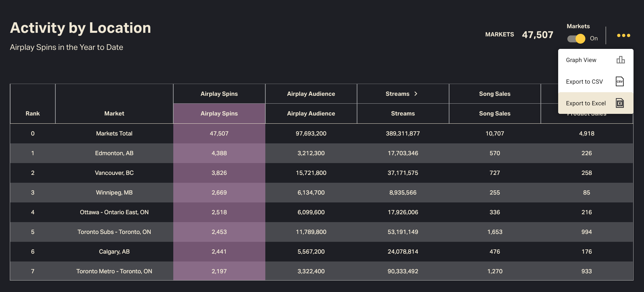Open Graph View from the menu
Image resolution: width=644 pixels, height=292 pixels.
click(581, 60)
